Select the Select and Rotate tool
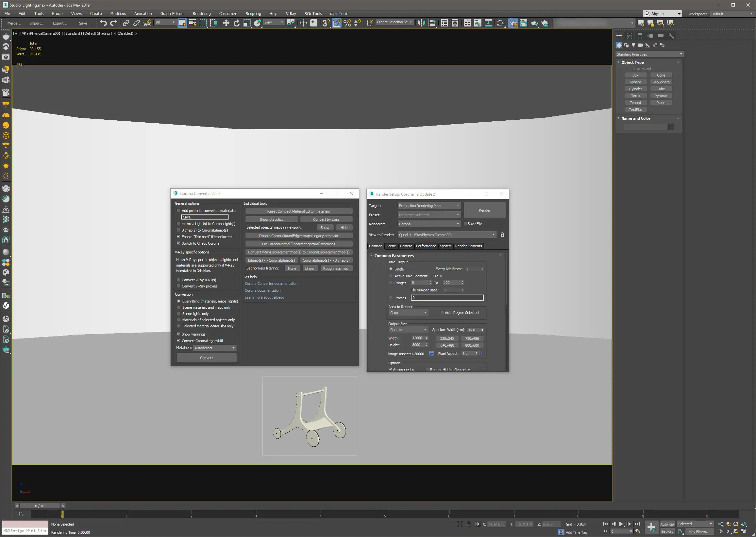Screen dimensions: 756x537 (x=237, y=23)
